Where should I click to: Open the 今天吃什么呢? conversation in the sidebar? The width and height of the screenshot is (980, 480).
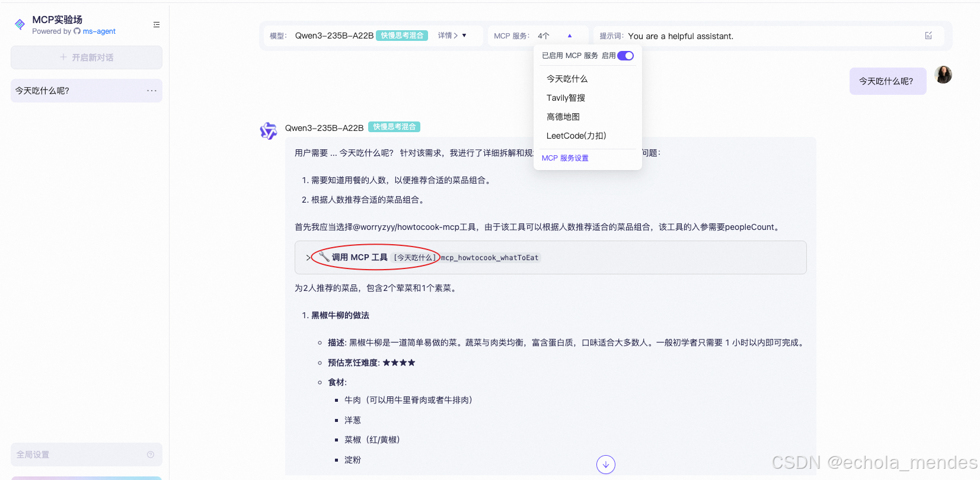pyautogui.click(x=87, y=91)
